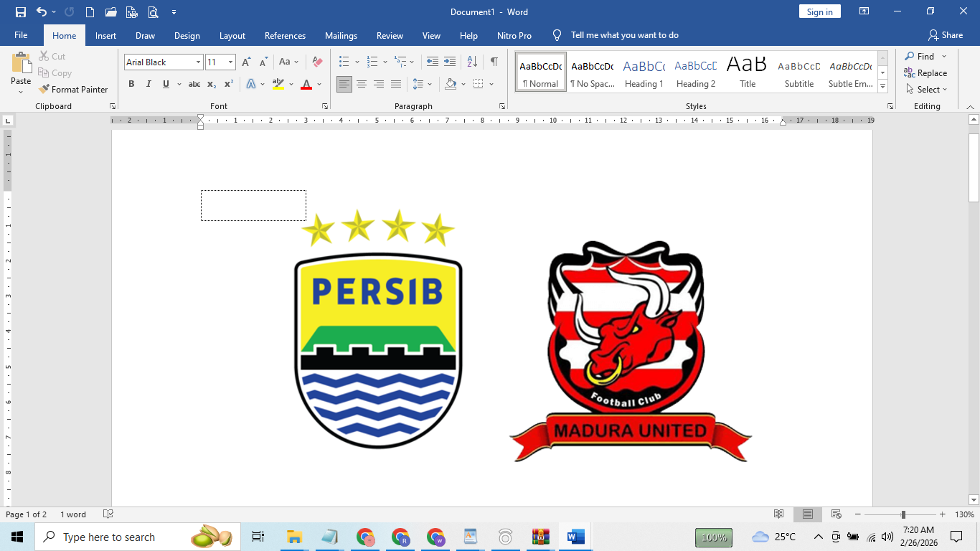Switch to the Layout tab
This screenshot has height=551, width=980.
coord(232,35)
